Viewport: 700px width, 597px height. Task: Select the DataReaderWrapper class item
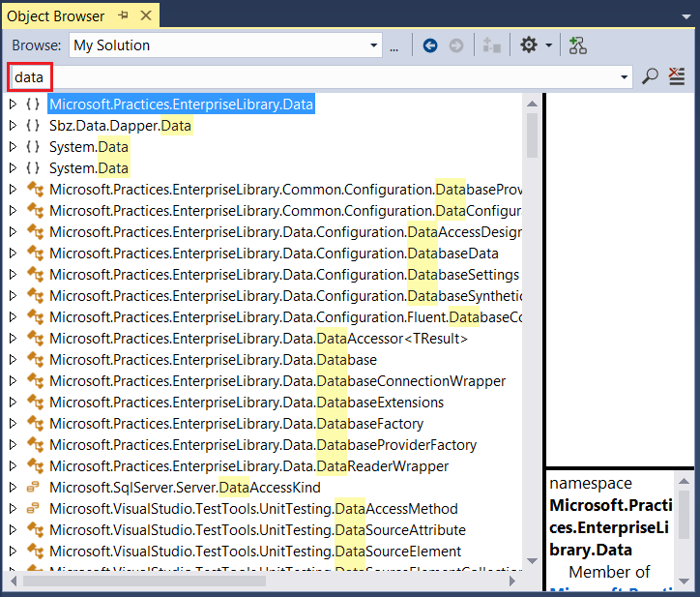click(x=248, y=466)
